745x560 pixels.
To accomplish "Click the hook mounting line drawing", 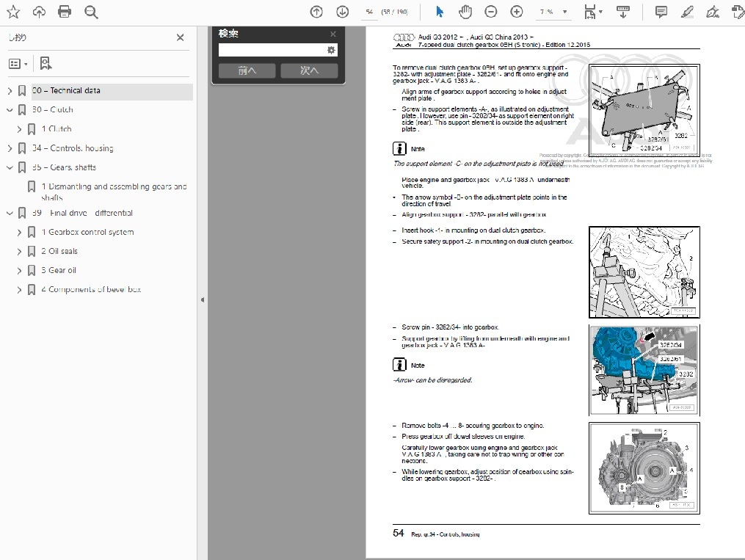I will [x=644, y=272].
